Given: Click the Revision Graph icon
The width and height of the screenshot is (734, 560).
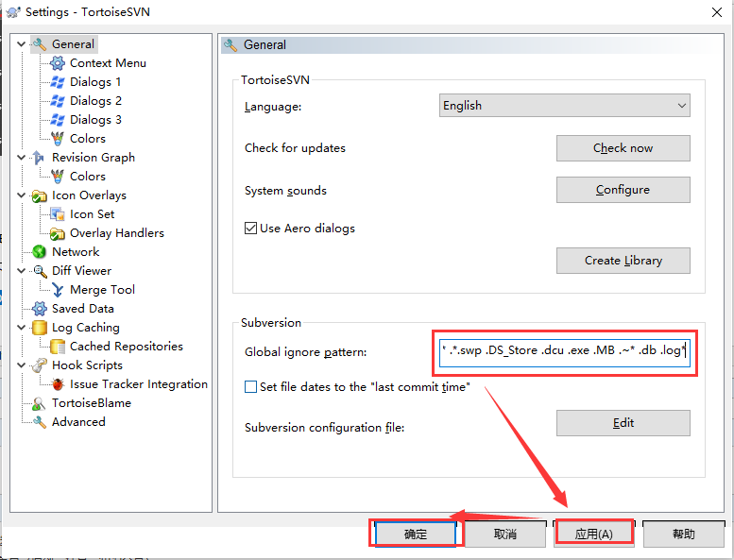Looking at the screenshot, I should pos(39,157).
